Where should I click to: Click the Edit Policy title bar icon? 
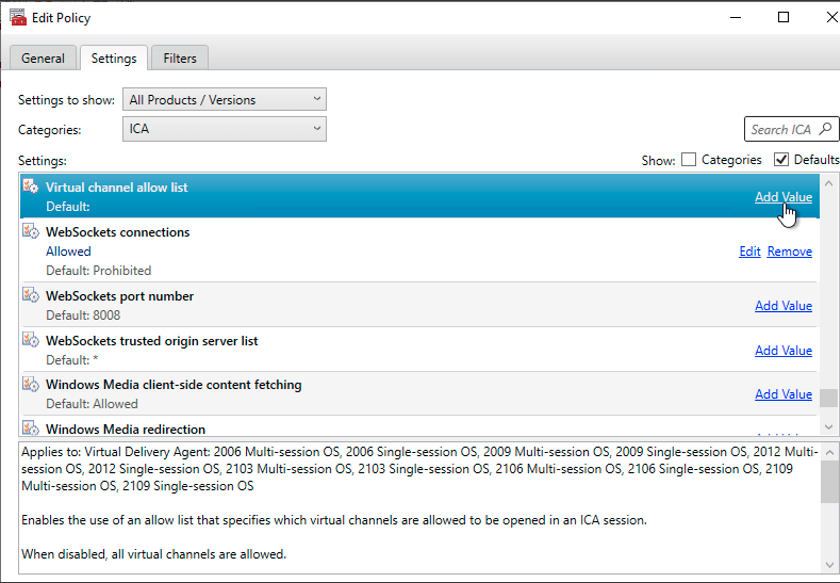coord(17,17)
